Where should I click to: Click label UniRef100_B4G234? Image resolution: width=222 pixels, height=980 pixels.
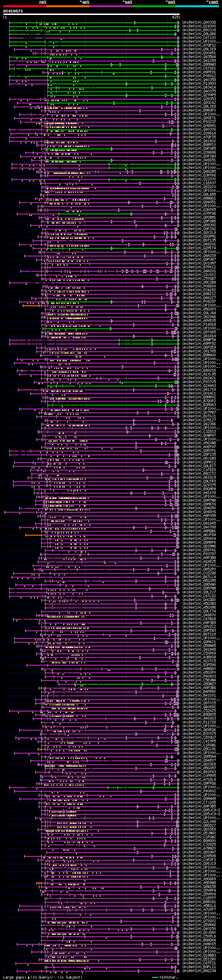pyautogui.click(x=199, y=971)
